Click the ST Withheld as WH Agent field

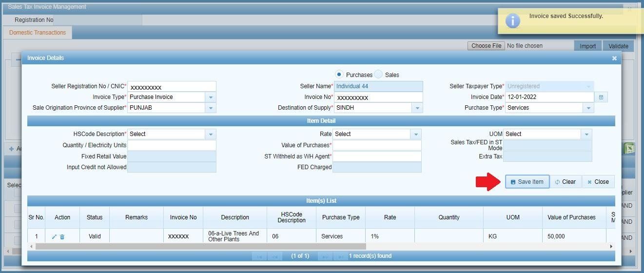pyautogui.click(x=377, y=156)
